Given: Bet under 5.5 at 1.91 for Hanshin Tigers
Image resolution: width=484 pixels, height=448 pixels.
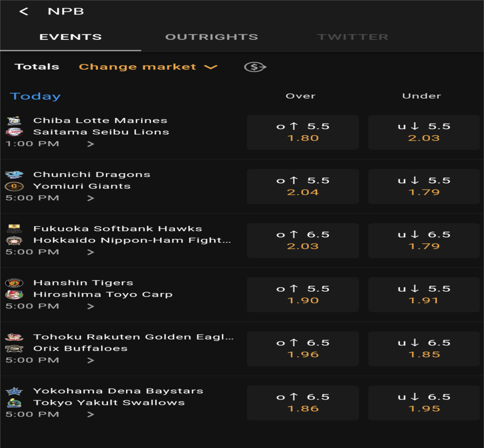Looking at the screenshot, I should (x=424, y=295).
